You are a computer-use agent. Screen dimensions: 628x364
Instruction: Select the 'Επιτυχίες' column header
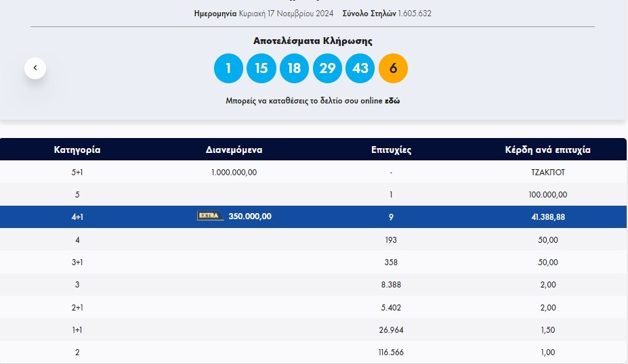click(392, 150)
